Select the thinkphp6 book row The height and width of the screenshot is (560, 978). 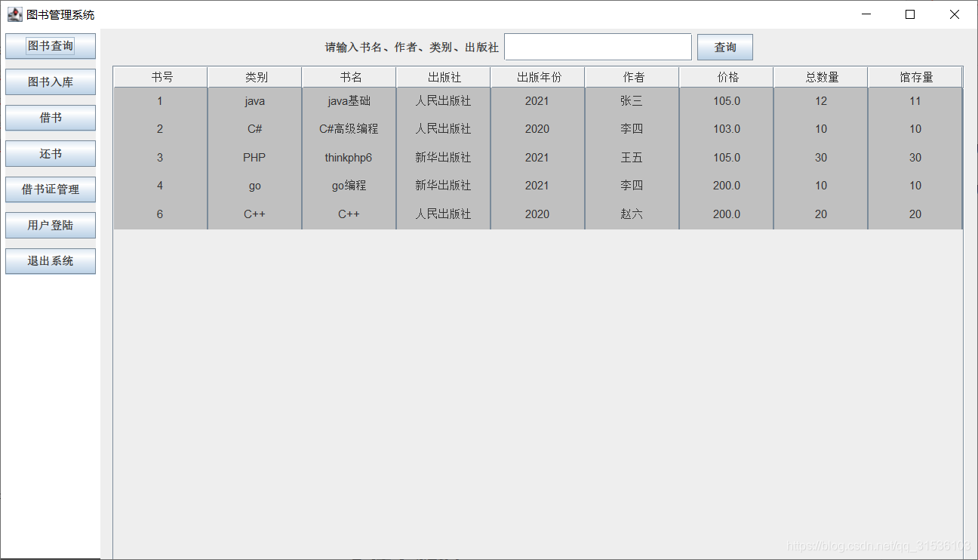point(349,157)
